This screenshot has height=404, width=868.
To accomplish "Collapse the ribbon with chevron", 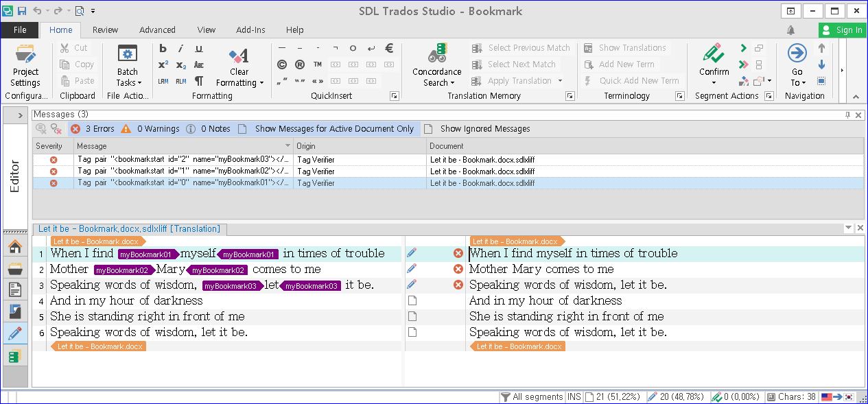I will (x=856, y=97).
